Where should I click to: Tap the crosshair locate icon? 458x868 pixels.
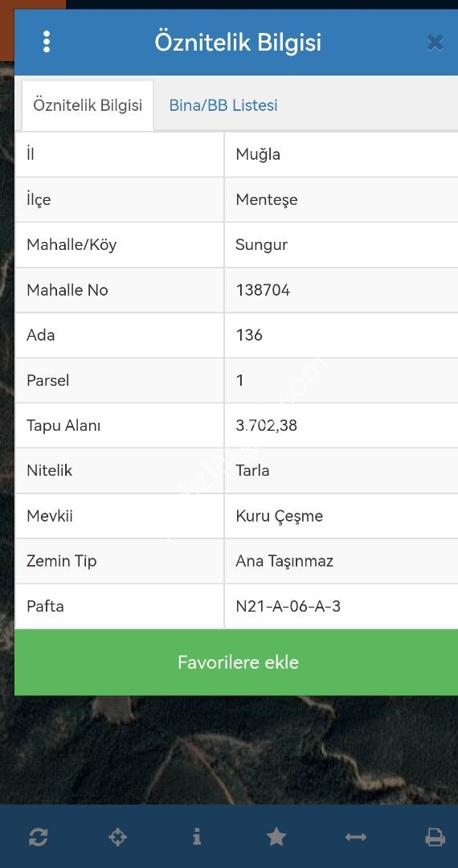tap(118, 837)
